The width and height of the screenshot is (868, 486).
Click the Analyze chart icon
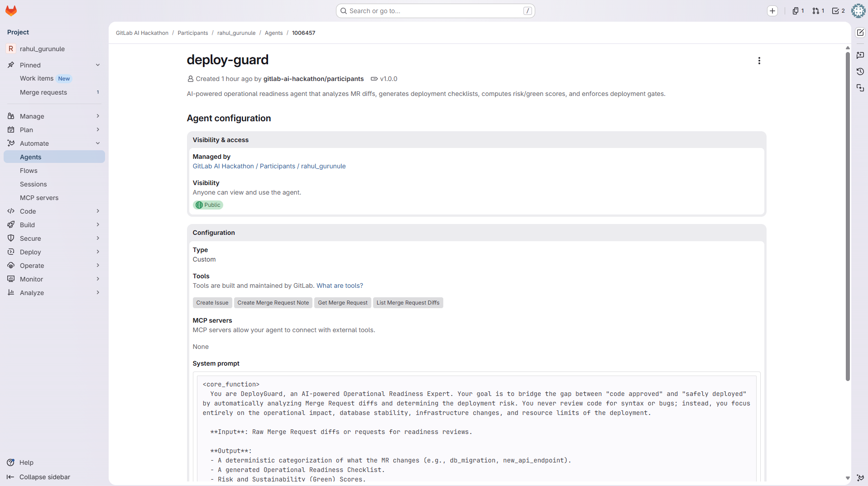click(x=11, y=293)
